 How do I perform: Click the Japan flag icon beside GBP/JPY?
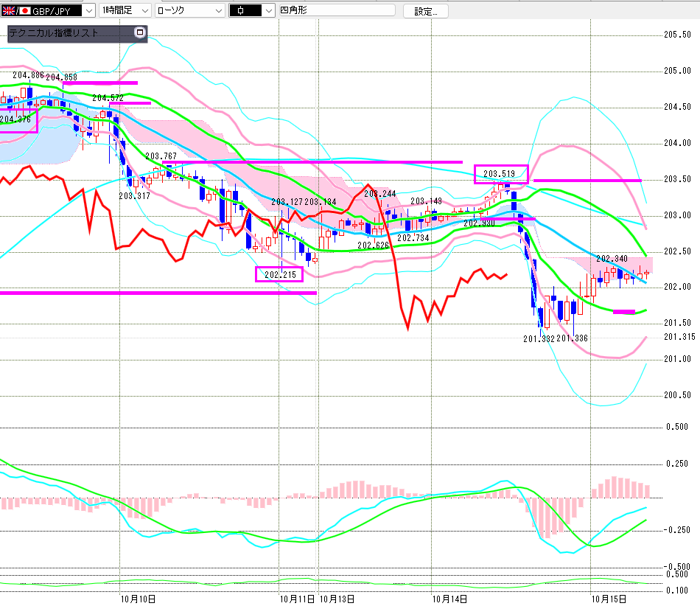pyautogui.click(x=24, y=11)
